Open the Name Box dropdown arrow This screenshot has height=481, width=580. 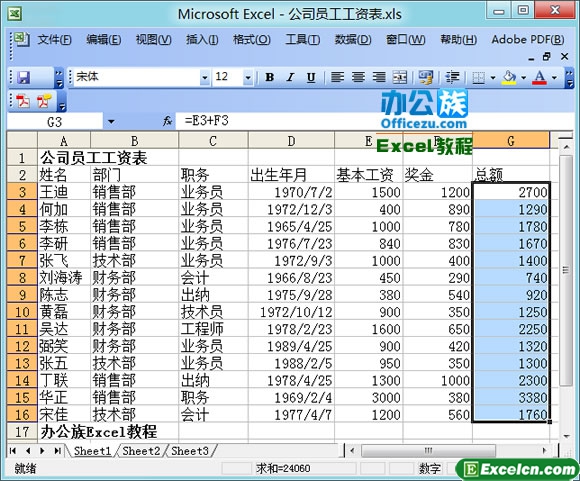coord(111,121)
